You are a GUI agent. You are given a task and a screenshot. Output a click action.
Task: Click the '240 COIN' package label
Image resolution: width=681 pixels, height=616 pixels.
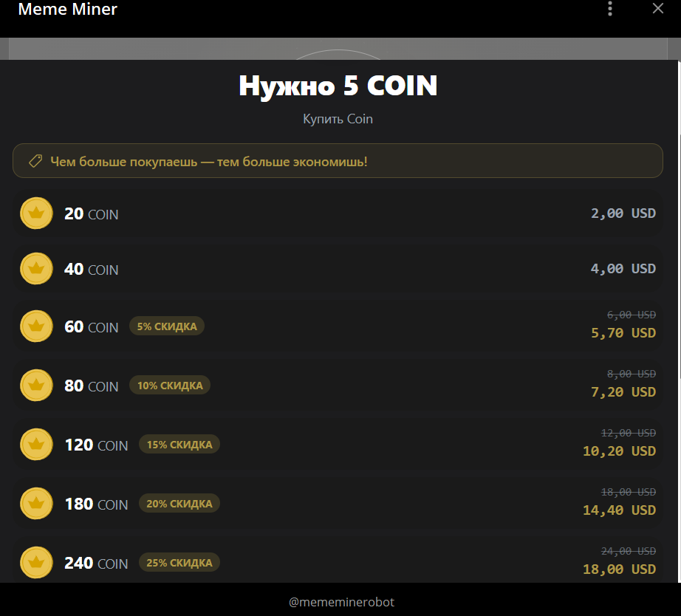(97, 563)
